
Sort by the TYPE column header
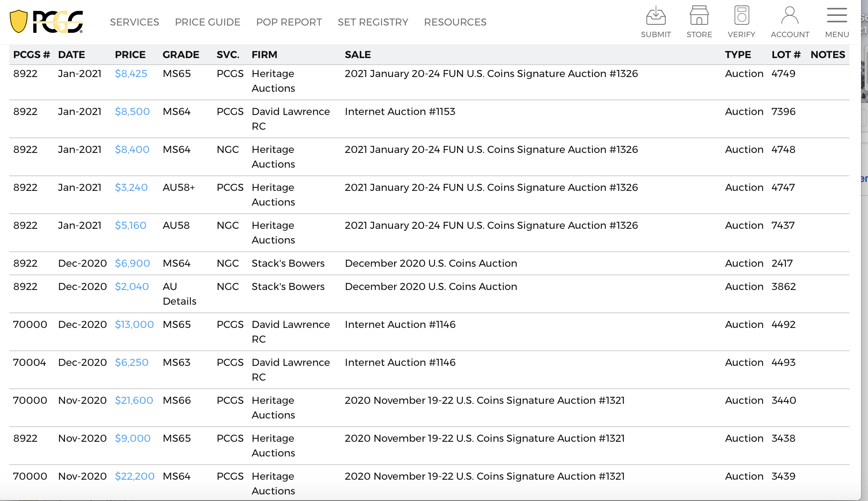tap(738, 55)
